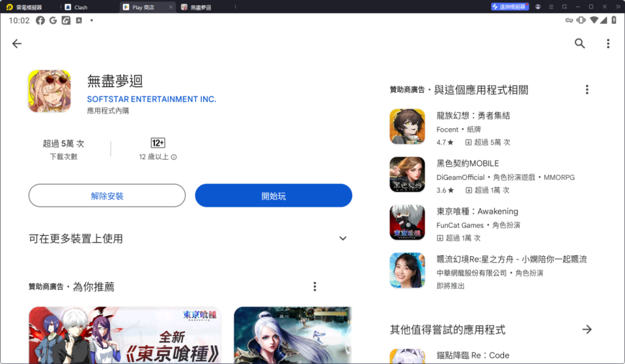Image resolution: width=625 pixels, height=364 pixels.
Task: Click the 東京喰種：Awakening app icon
Action: [407, 222]
